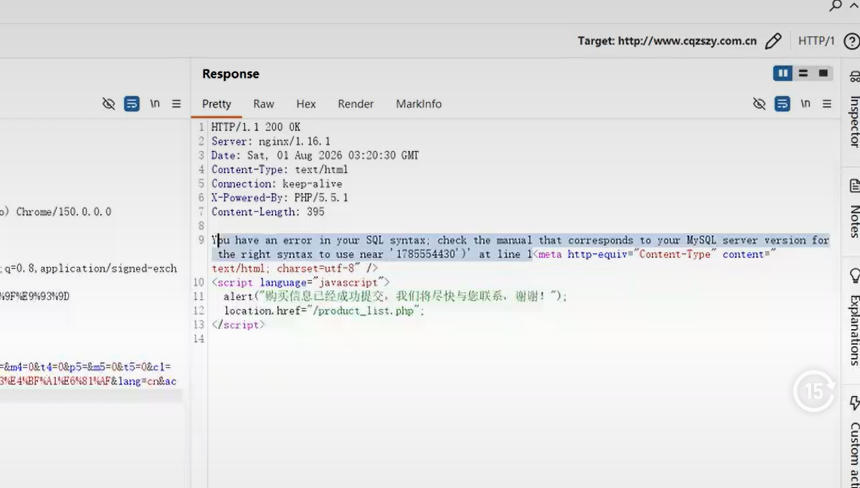Click the 'Server: nginx/1.16.1' header line

click(x=271, y=141)
